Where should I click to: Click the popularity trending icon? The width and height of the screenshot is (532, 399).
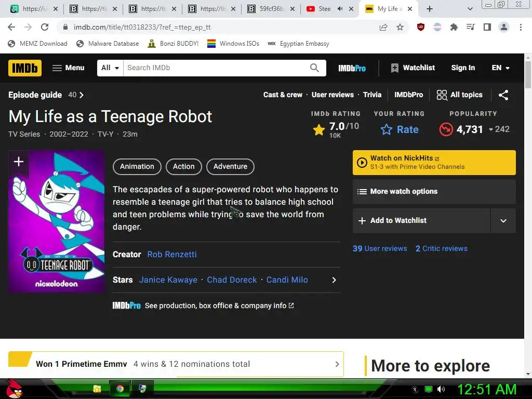point(446,129)
